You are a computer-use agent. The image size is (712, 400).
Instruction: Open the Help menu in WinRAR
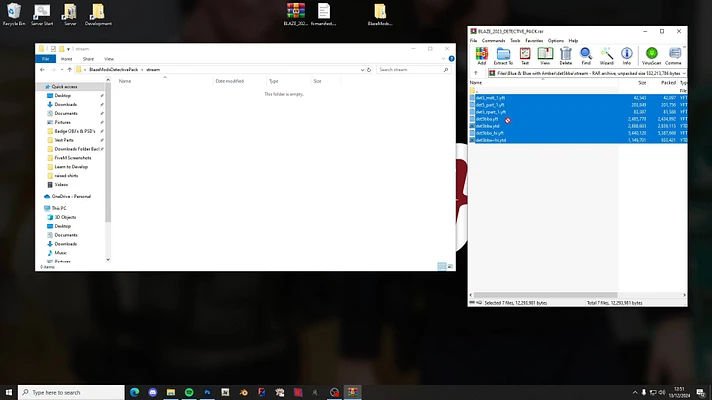(573, 41)
